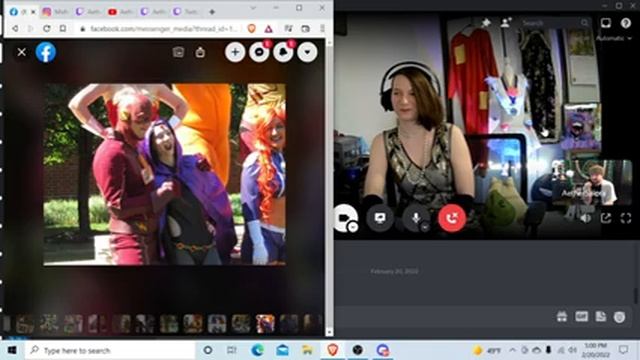Enter full screen in Discord call
This screenshot has height=360, width=640.
coord(626,218)
